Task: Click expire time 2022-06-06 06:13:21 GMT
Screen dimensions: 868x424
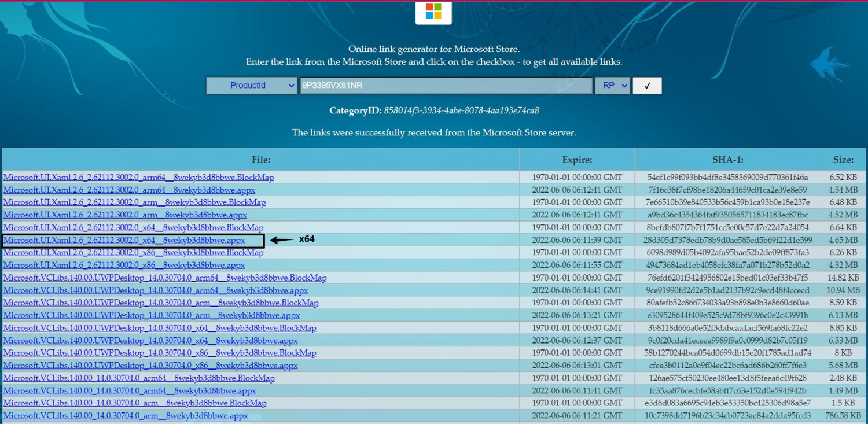Action: [x=577, y=315]
